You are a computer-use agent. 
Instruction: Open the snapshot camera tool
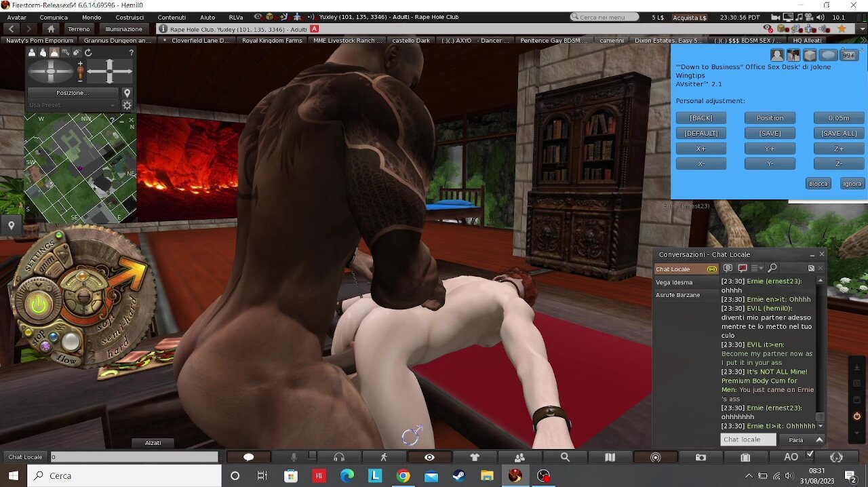pos(701,457)
